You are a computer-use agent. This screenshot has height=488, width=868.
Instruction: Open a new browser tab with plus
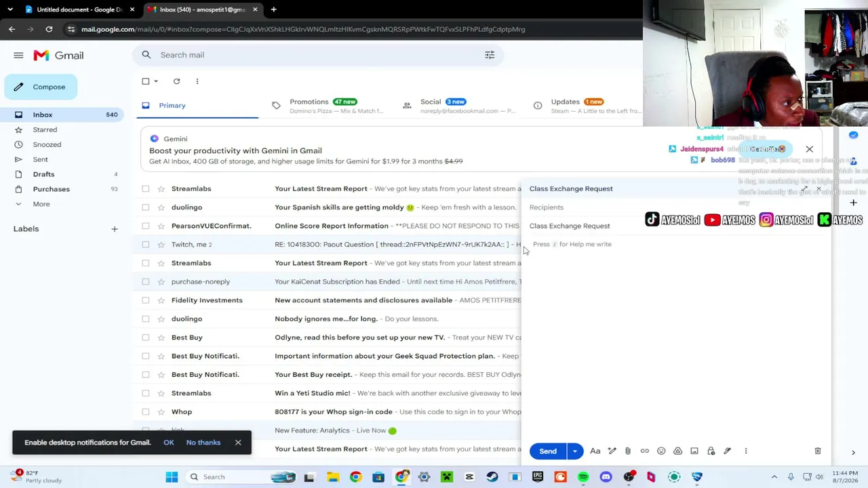pos(273,9)
